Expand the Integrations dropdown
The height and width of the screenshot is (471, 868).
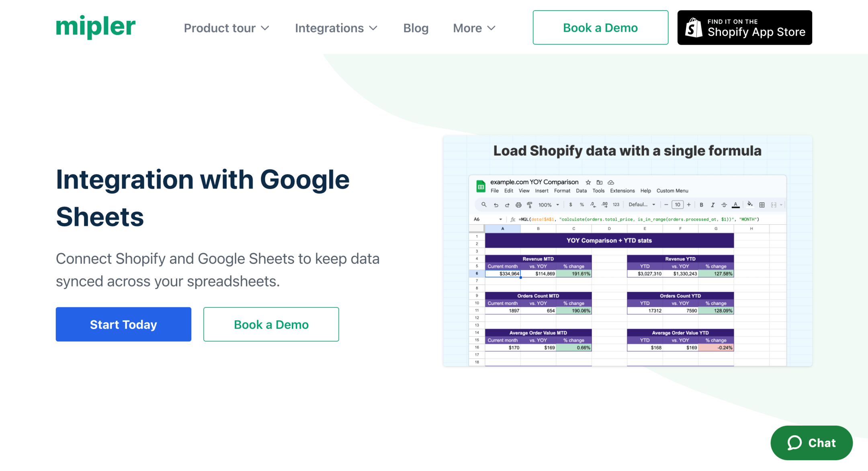click(x=336, y=28)
